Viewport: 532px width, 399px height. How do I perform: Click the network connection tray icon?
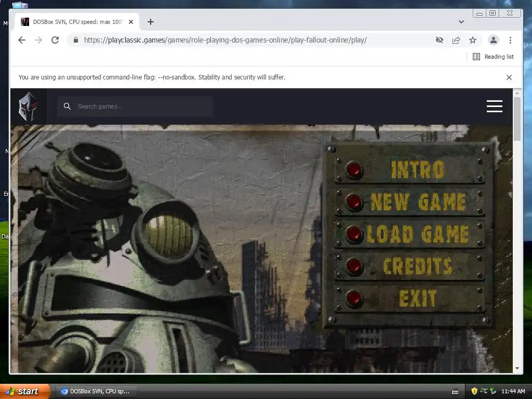pyautogui.click(x=484, y=391)
